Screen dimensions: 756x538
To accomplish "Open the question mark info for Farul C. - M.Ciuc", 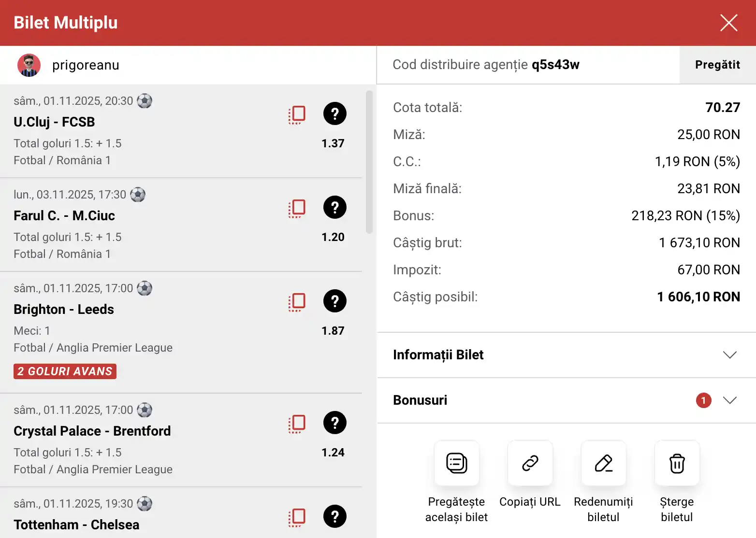I will point(334,208).
